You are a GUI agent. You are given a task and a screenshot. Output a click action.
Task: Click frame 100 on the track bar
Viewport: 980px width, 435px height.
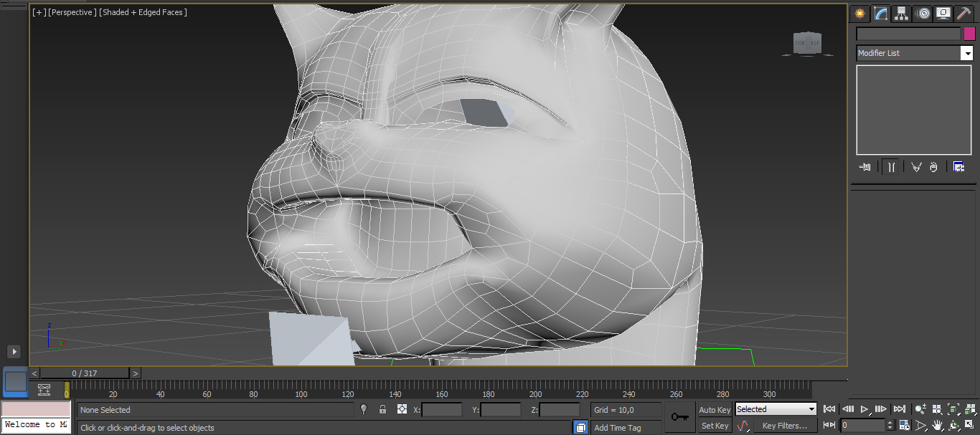pyautogui.click(x=301, y=394)
